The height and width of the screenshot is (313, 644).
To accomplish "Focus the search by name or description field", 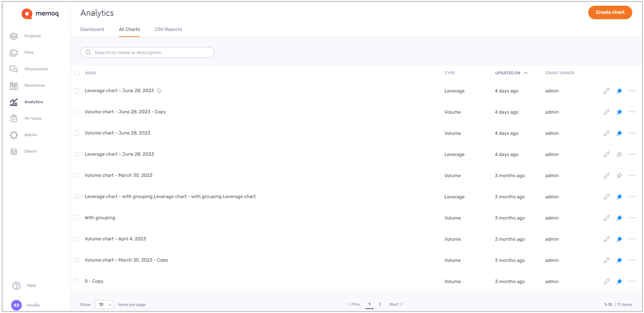I will (148, 53).
